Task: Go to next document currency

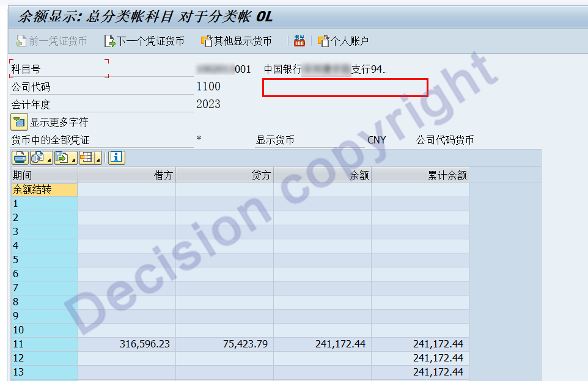Action: [x=144, y=41]
